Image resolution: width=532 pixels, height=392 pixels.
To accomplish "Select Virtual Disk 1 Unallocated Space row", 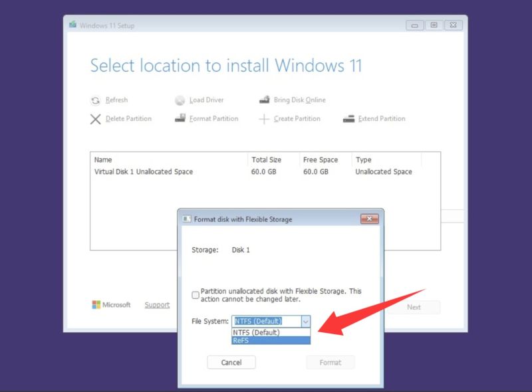I will tap(265, 171).
